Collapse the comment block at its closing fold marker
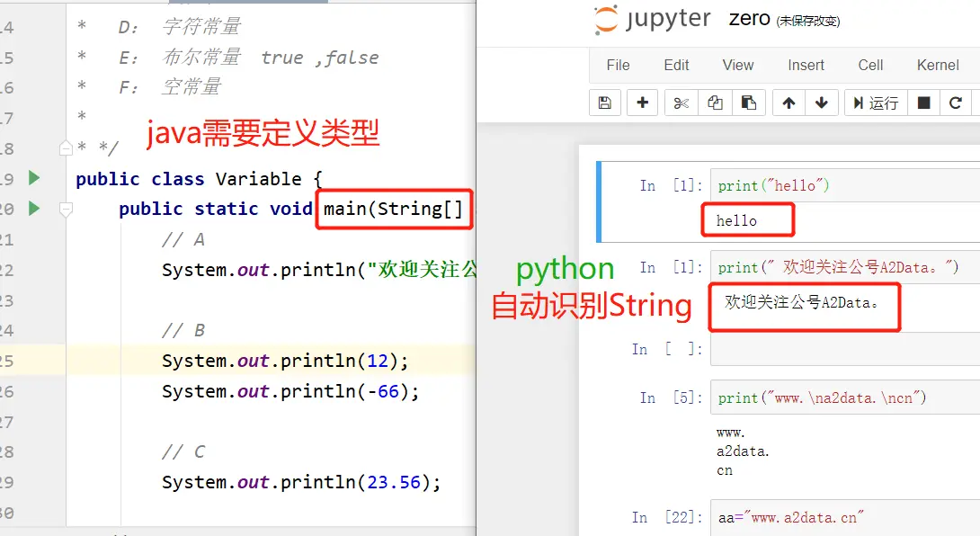Image resolution: width=980 pixels, height=536 pixels. click(66, 148)
